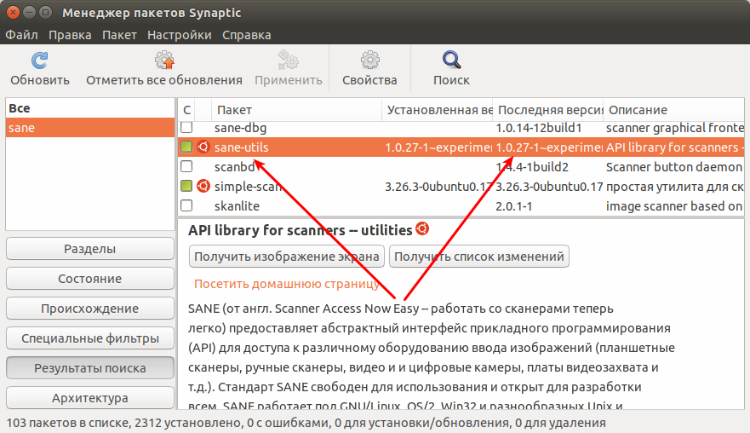This screenshot has height=433, width=750.
Task: Sort the list by the Пакет column
Action: [x=295, y=109]
